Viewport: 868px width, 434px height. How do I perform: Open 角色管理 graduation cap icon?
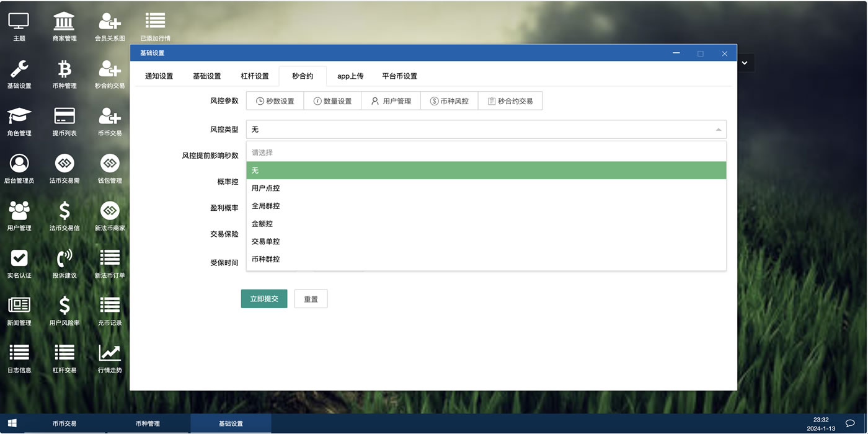(x=19, y=122)
